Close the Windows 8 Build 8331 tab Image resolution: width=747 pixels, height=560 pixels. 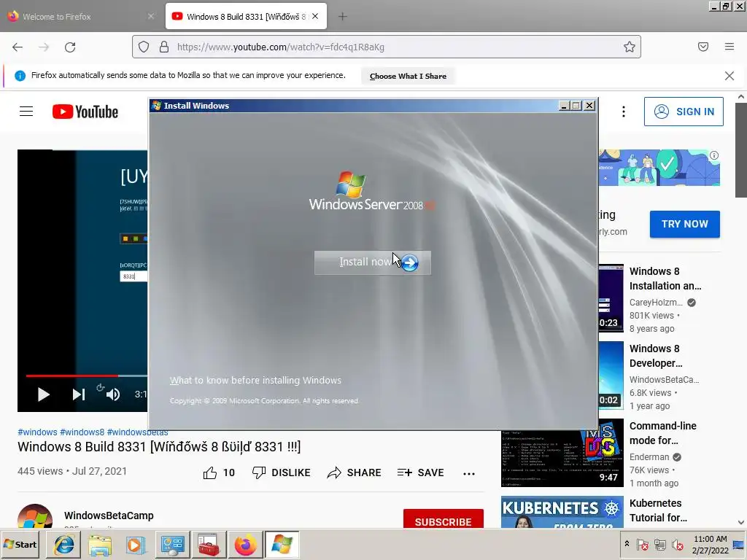(x=315, y=16)
